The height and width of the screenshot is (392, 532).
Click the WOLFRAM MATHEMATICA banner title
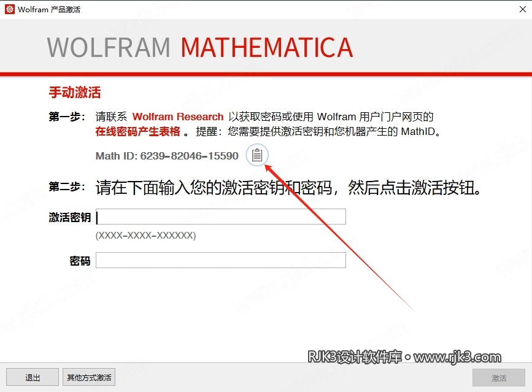coord(200,47)
